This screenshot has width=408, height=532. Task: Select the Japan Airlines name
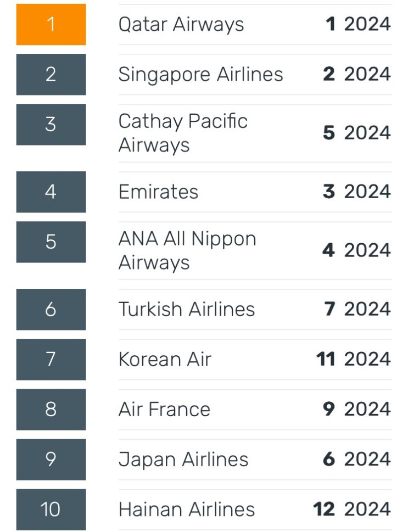[x=183, y=460]
